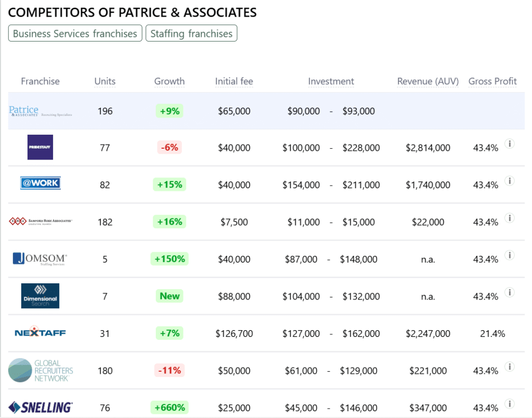Click the $126,700 initial fee
Screen dimensions: 532x418
click(x=234, y=333)
